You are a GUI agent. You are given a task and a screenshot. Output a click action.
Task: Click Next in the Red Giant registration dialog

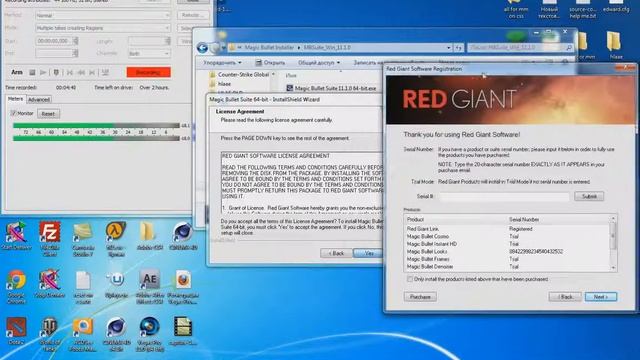601,297
